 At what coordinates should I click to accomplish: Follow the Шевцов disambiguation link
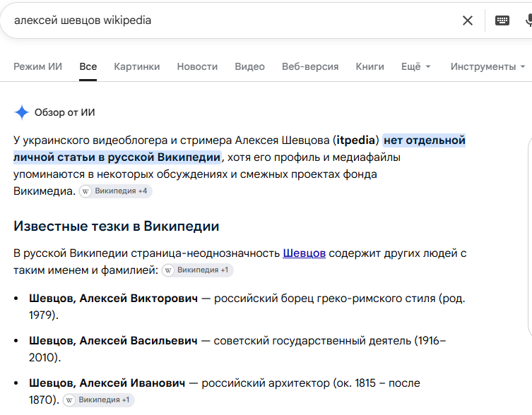304,253
